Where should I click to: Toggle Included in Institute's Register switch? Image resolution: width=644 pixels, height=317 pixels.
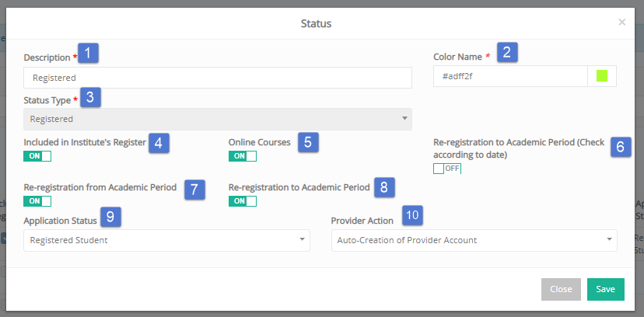pyautogui.click(x=37, y=156)
